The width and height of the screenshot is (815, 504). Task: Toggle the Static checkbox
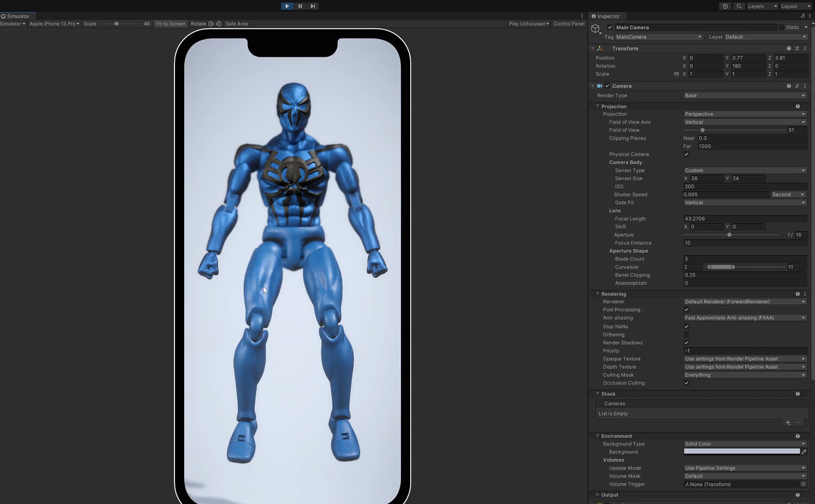tap(781, 28)
